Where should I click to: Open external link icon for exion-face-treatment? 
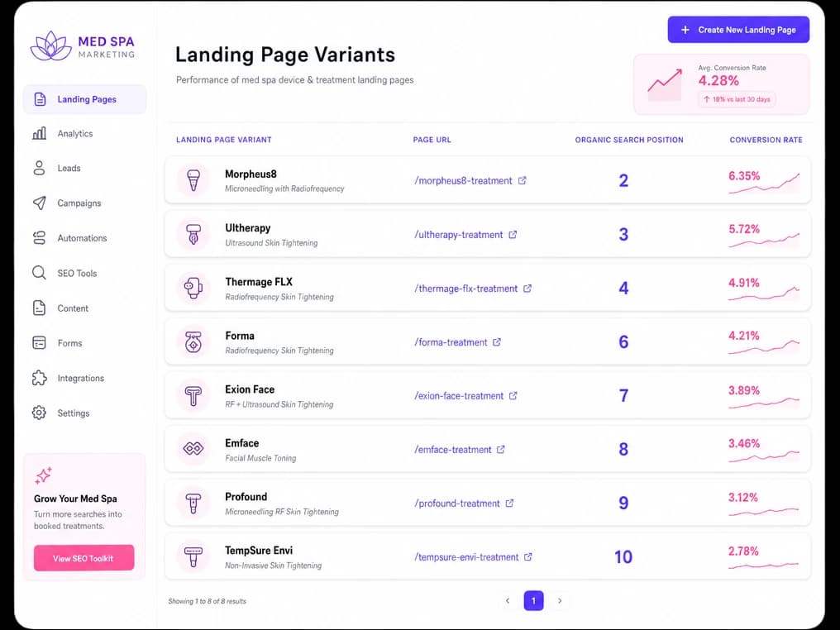tap(513, 395)
